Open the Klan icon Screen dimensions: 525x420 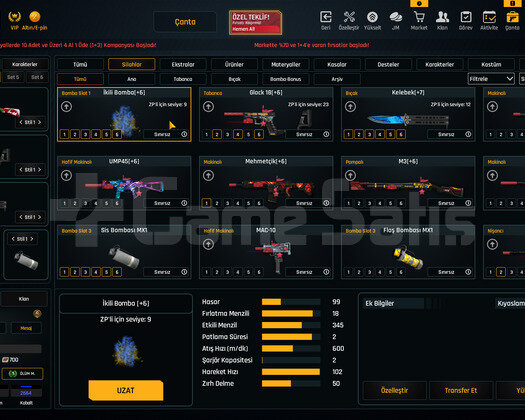pyautogui.click(x=442, y=17)
